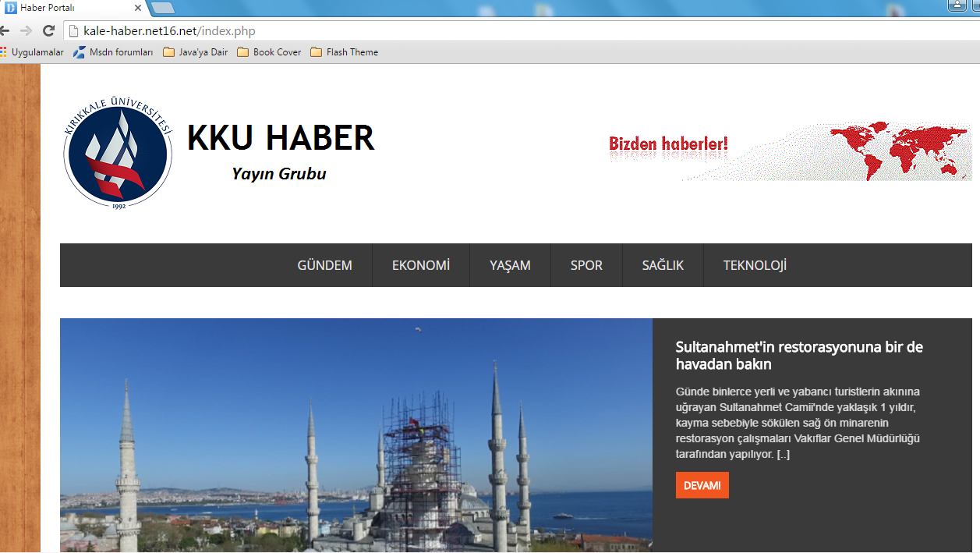The image size is (980, 553).
Task: Reload the page with the refresh icon
Action: (x=49, y=30)
